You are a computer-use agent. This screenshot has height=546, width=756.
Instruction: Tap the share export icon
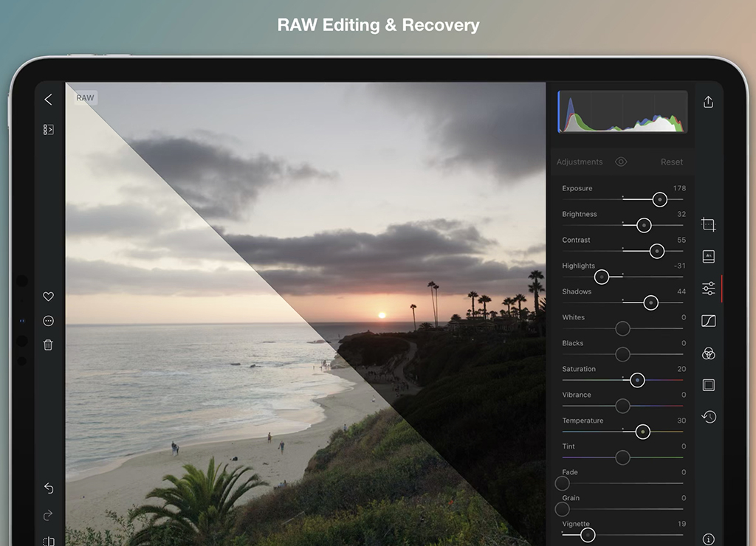tap(708, 102)
